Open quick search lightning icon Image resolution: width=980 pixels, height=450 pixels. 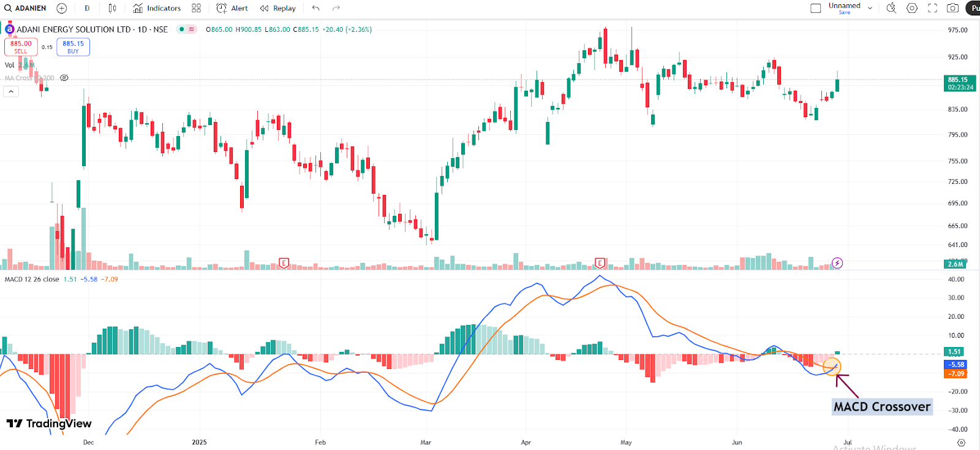point(891,8)
